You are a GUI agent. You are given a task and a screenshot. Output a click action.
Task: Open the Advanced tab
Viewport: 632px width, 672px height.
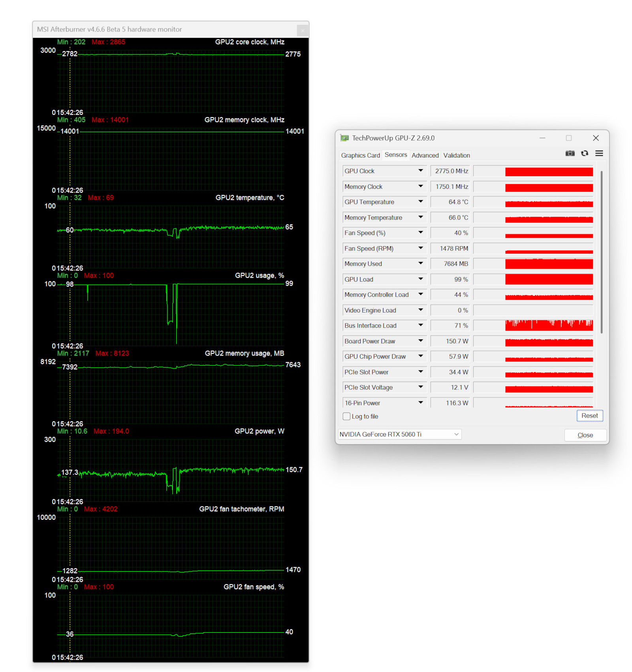(425, 155)
